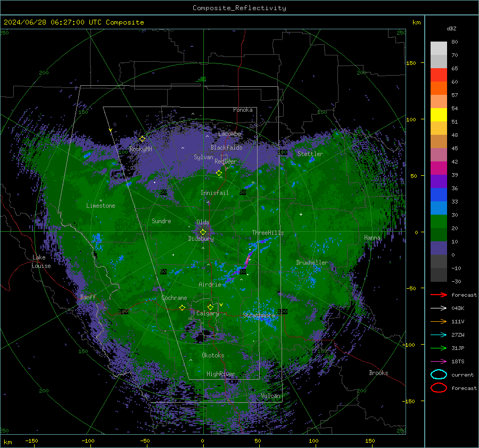The width and height of the screenshot is (479, 448).
Task: Click the Lake Louise label
Action: click(x=41, y=262)
